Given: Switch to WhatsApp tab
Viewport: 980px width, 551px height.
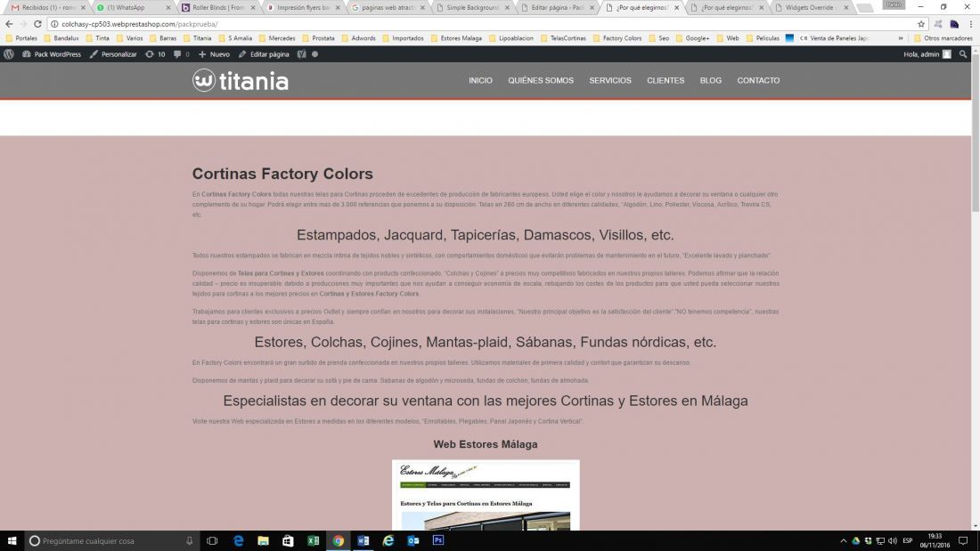Looking at the screenshot, I should coord(133,7).
